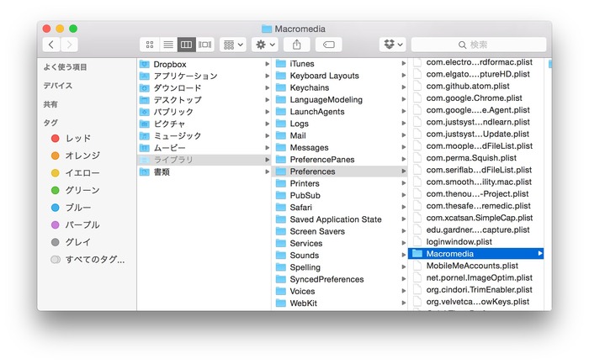Click the iTunes folder icon
The height and width of the screenshot is (364, 589).
coord(280,64)
